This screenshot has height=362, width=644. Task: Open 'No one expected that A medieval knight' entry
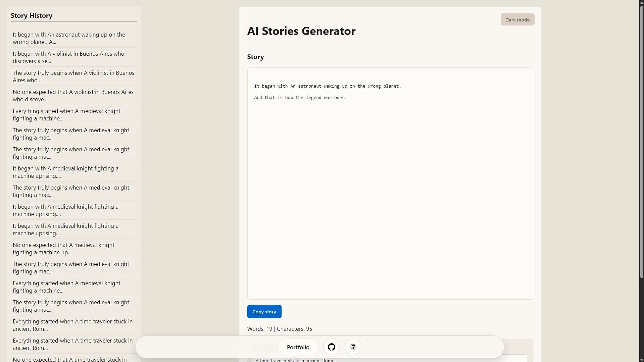(73, 248)
